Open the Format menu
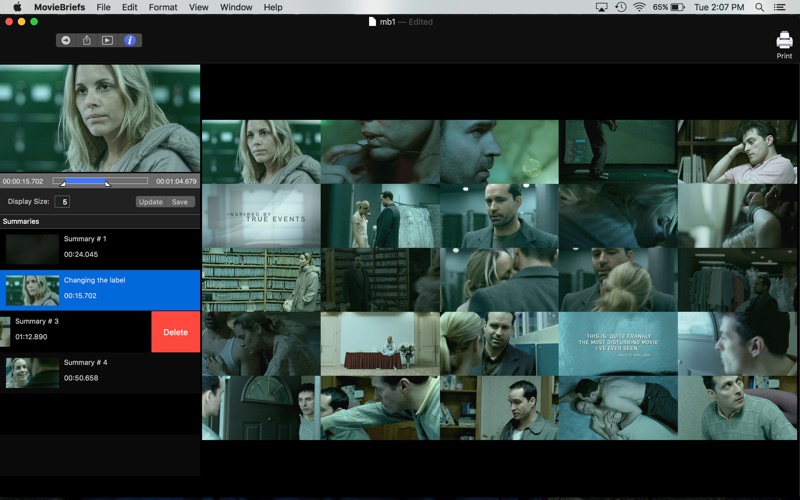This screenshot has width=800, height=500. [x=163, y=7]
